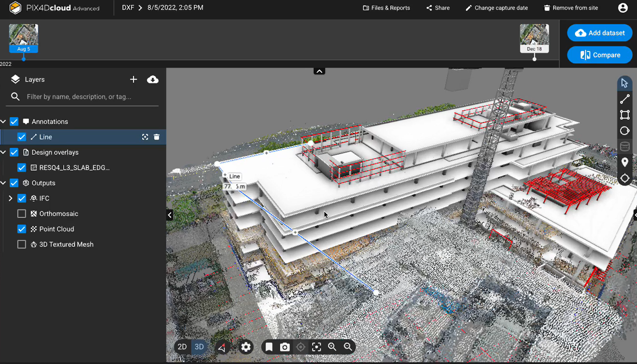
Task: Click the line length measurement label
Action: (x=234, y=186)
